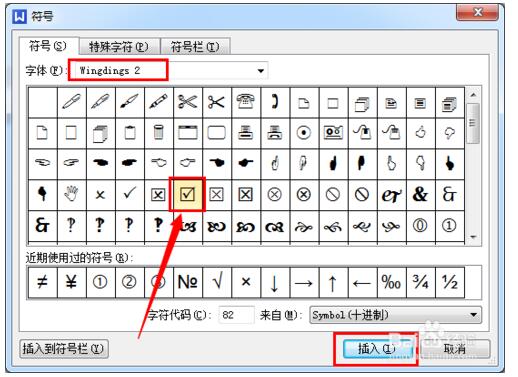Select the checked box symbol
The height and width of the screenshot is (377, 518).
click(x=187, y=194)
